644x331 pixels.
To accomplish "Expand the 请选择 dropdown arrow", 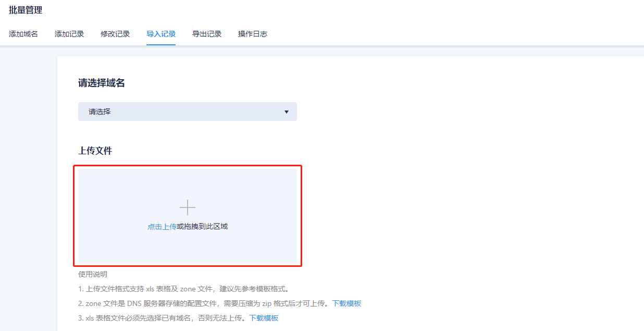I will click(286, 112).
